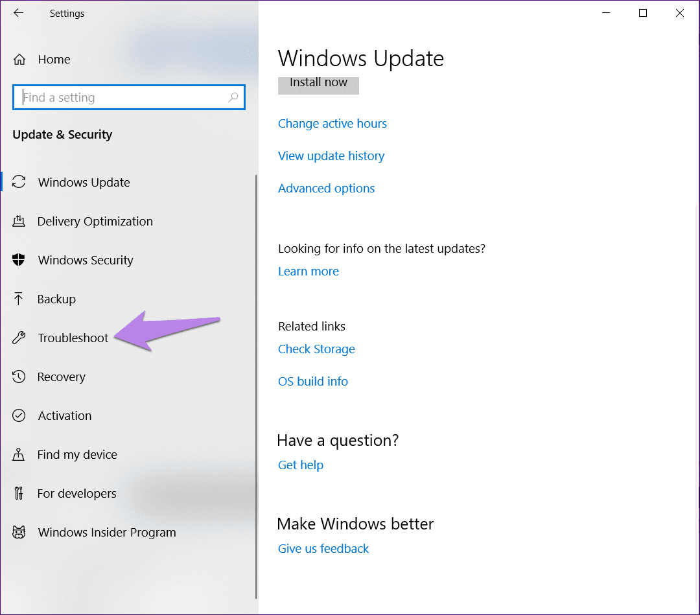The image size is (700, 615).
Task: Click the Backup upward arrow icon
Action: pos(18,299)
